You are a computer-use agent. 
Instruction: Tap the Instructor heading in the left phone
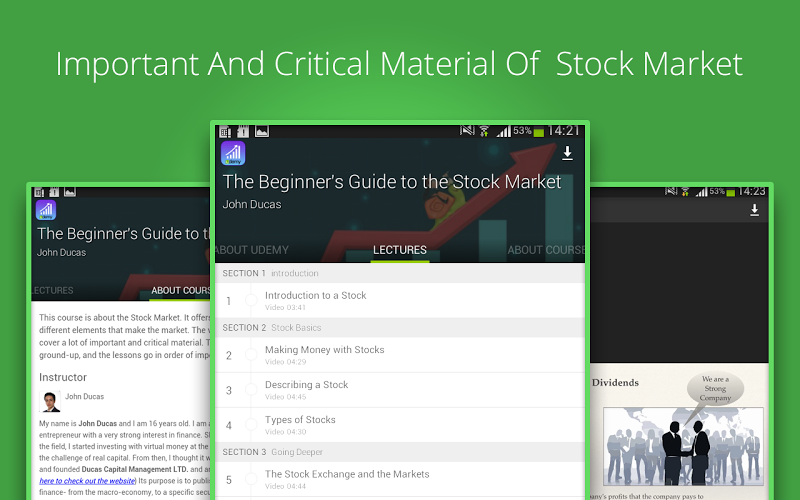click(x=63, y=377)
